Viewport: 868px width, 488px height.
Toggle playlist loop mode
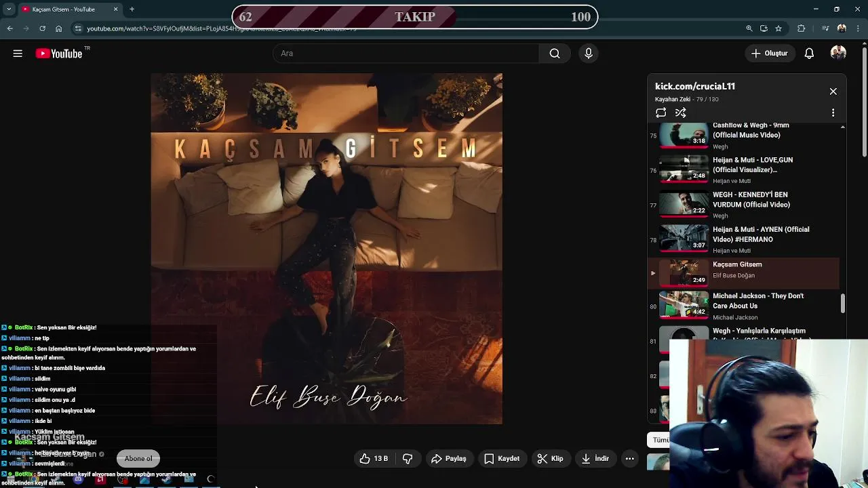[661, 113]
